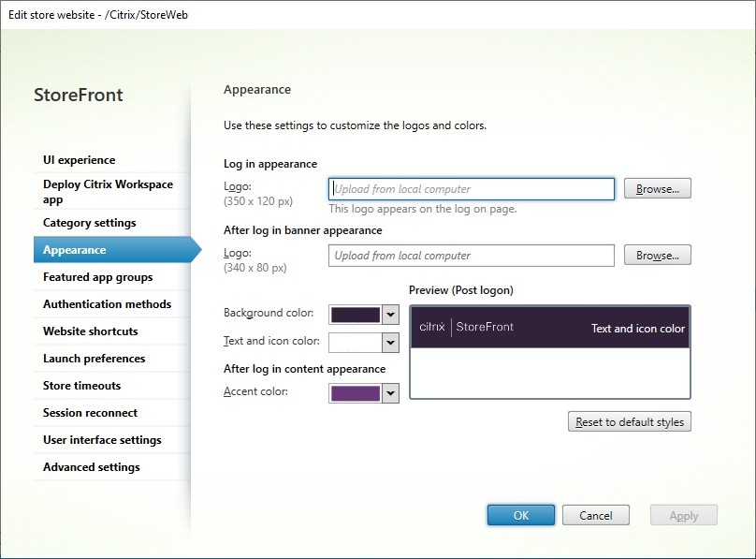Open the Background color dropdown
Screen dimensions: 756x559
tap(391, 315)
